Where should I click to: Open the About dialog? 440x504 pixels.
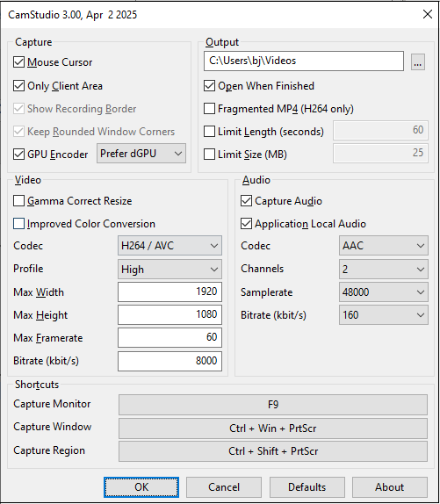pos(390,487)
